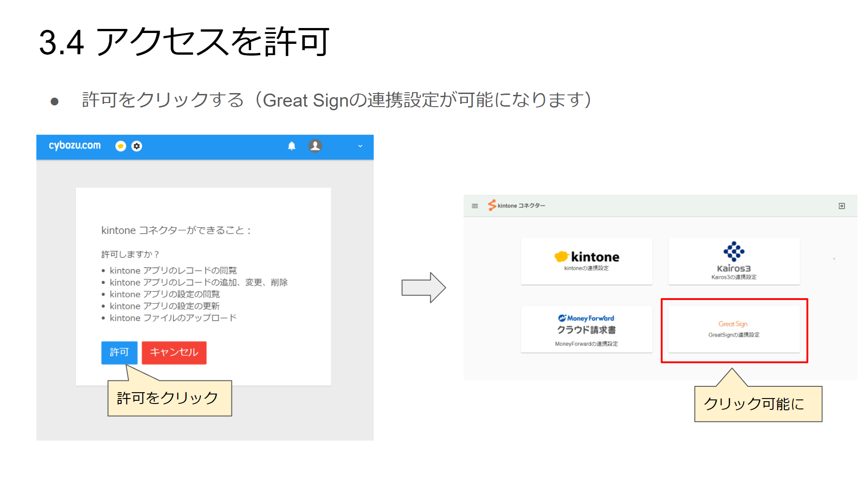
Task: Select the text kintone アプリのレコードの追加、変更、削除
Action: tap(198, 282)
